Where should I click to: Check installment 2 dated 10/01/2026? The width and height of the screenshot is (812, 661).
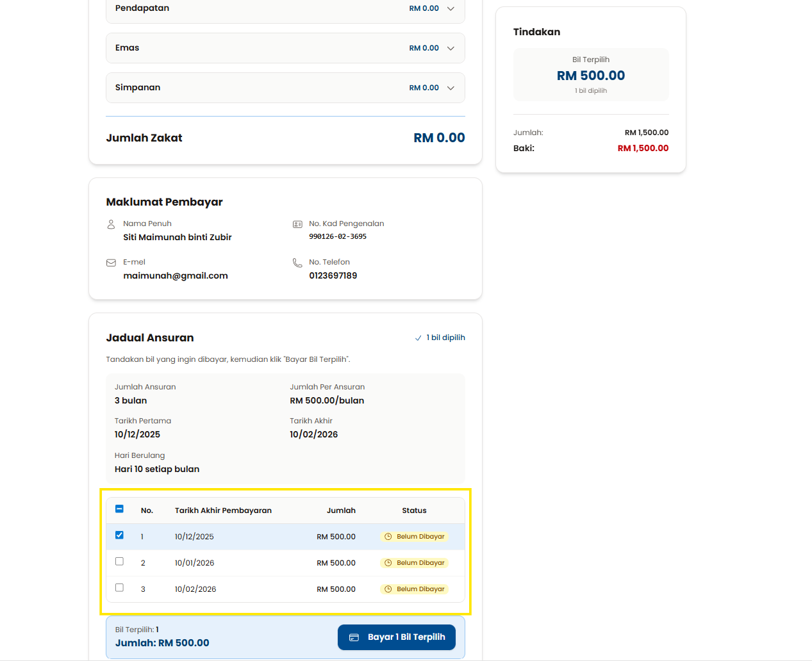coord(119,561)
